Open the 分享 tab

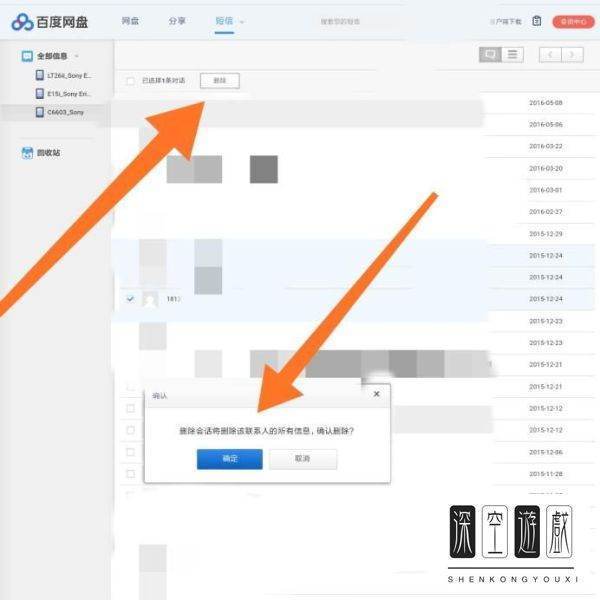coord(176,21)
